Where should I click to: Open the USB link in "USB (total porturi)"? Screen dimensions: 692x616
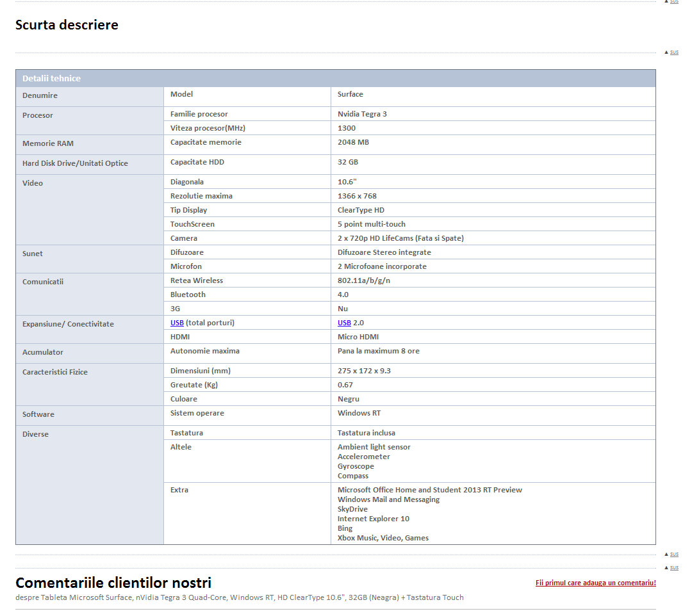coord(177,323)
